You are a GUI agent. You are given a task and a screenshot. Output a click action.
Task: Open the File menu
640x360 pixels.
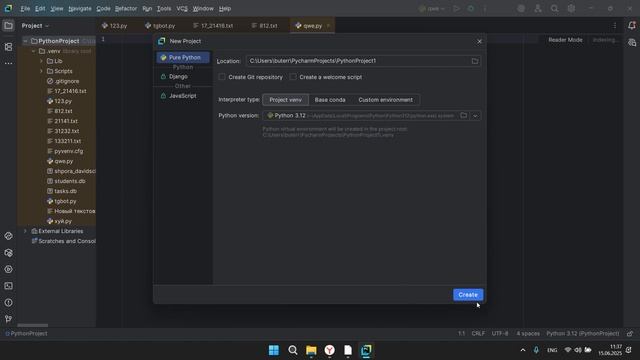click(25, 9)
